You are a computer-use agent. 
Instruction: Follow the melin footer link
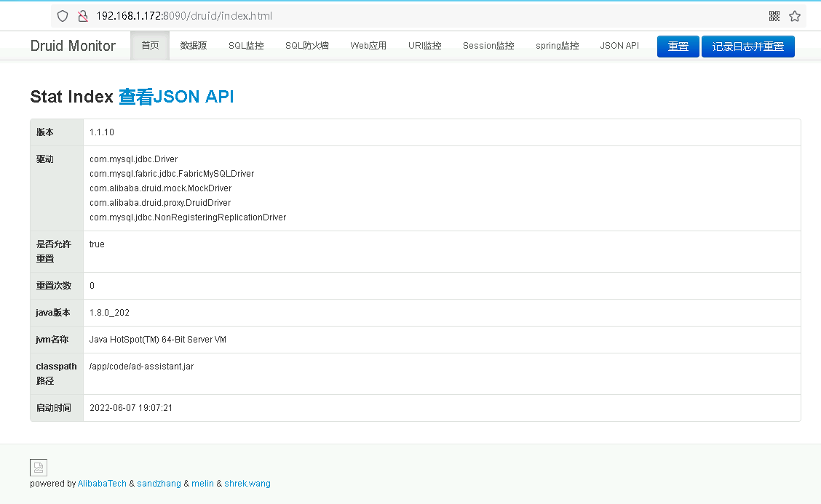pyautogui.click(x=202, y=484)
